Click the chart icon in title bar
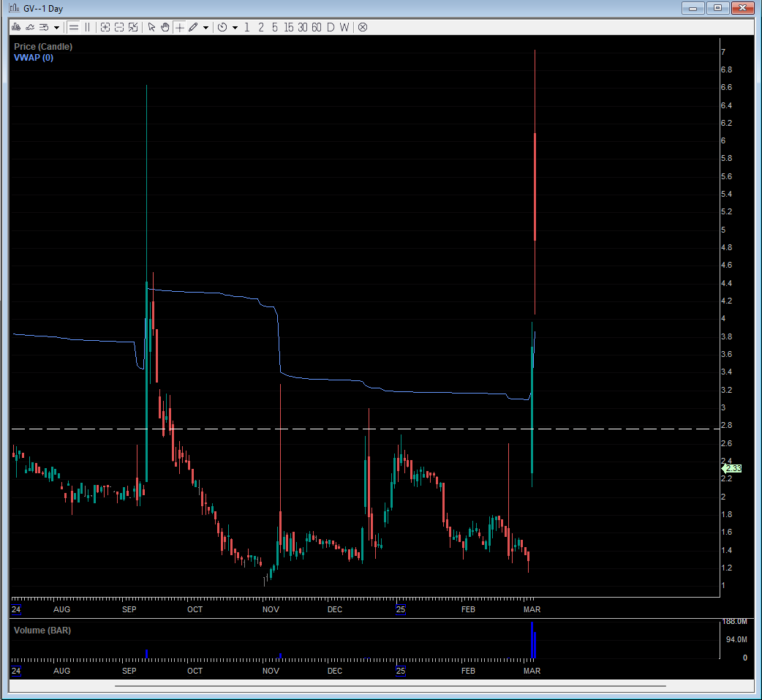Viewport: 762px width, 700px height. point(15,8)
